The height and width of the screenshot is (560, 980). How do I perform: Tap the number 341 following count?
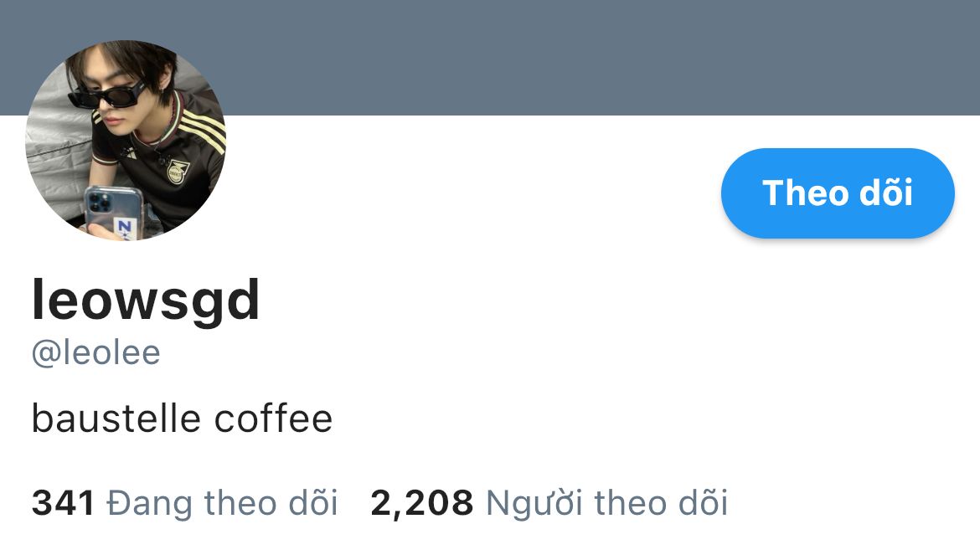point(63,503)
